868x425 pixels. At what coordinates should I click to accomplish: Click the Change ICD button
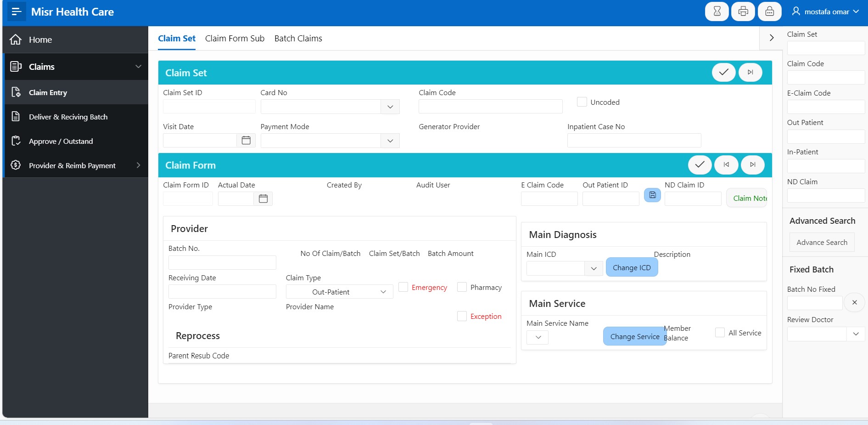[x=632, y=267]
